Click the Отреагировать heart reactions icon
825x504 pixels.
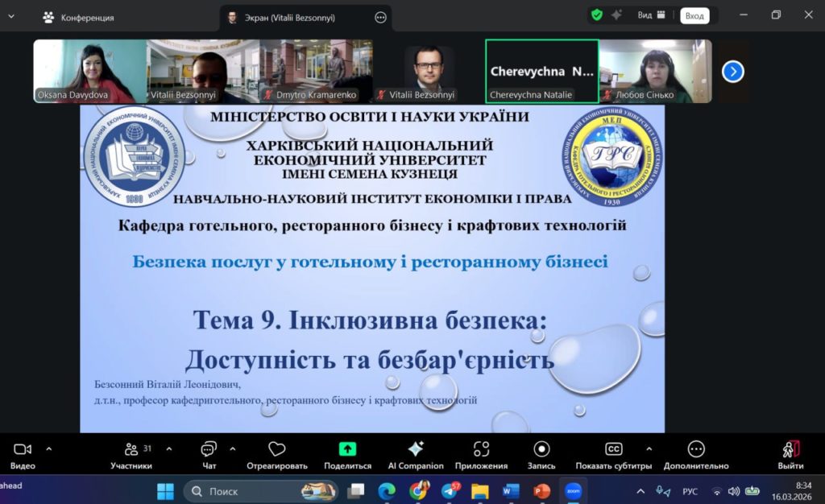coord(277,449)
